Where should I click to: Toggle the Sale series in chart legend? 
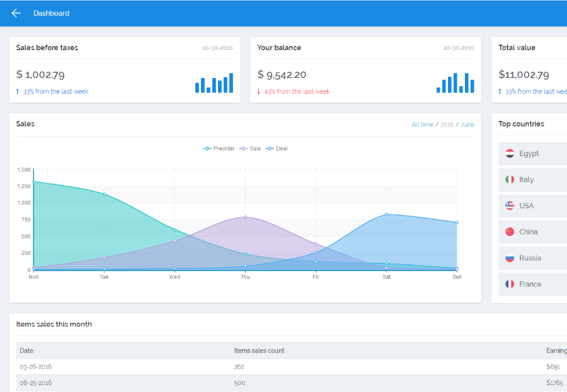(250, 148)
